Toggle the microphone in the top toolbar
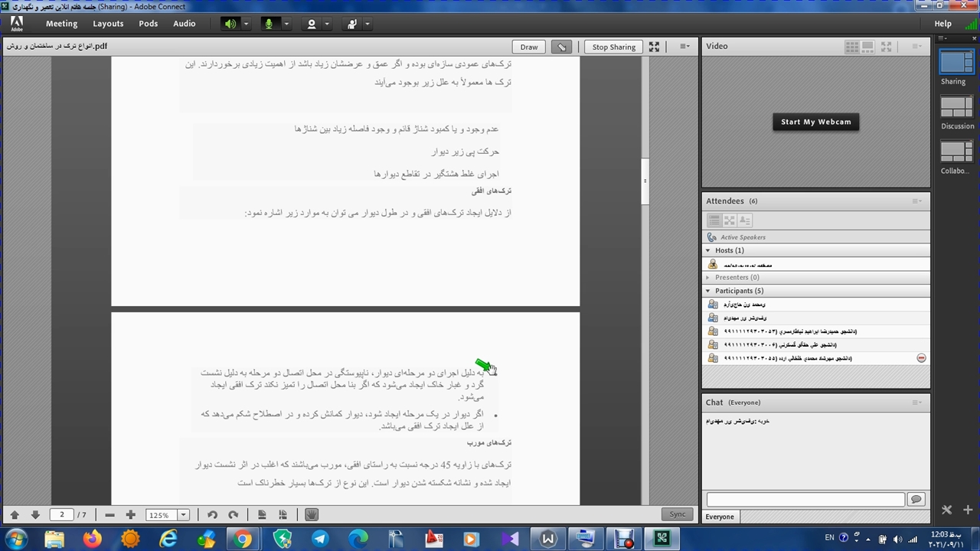980x551 pixels. pos(269,24)
